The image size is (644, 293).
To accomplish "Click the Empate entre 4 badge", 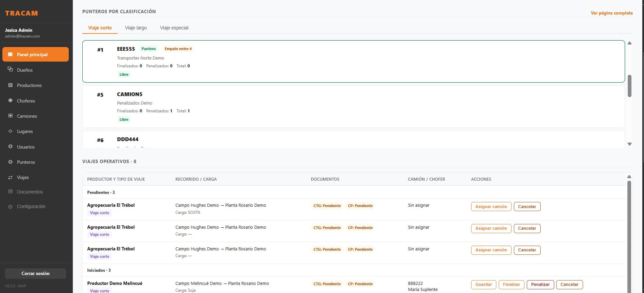I will [x=178, y=49].
